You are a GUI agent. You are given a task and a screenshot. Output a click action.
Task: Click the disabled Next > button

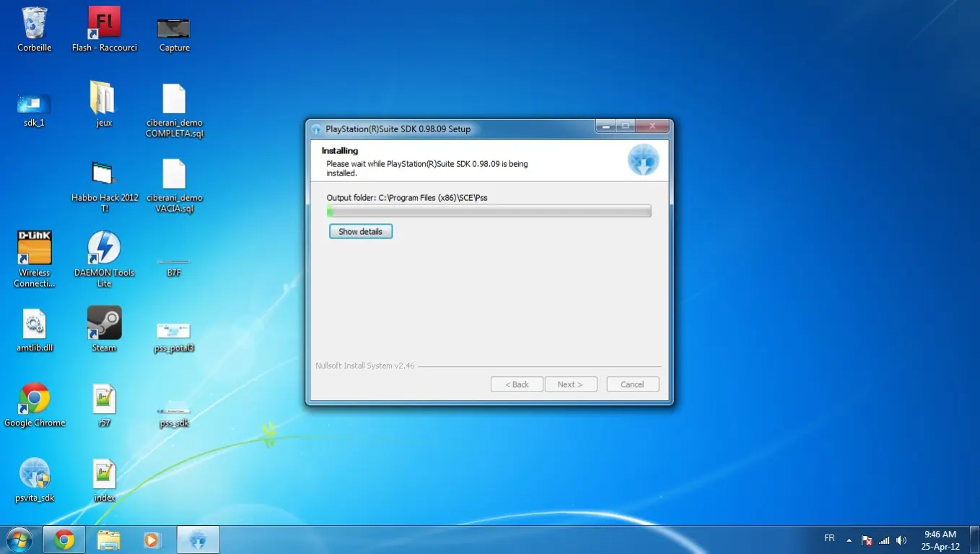tap(571, 384)
